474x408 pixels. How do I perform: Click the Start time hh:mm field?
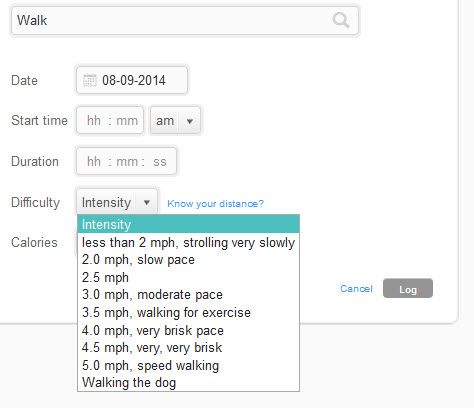click(110, 120)
